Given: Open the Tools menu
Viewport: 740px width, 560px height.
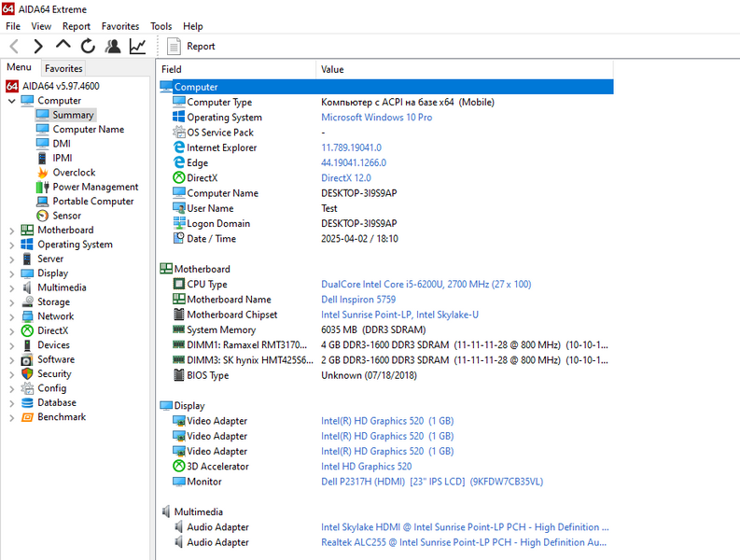Looking at the screenshot, I should click(x=161, y=26).
